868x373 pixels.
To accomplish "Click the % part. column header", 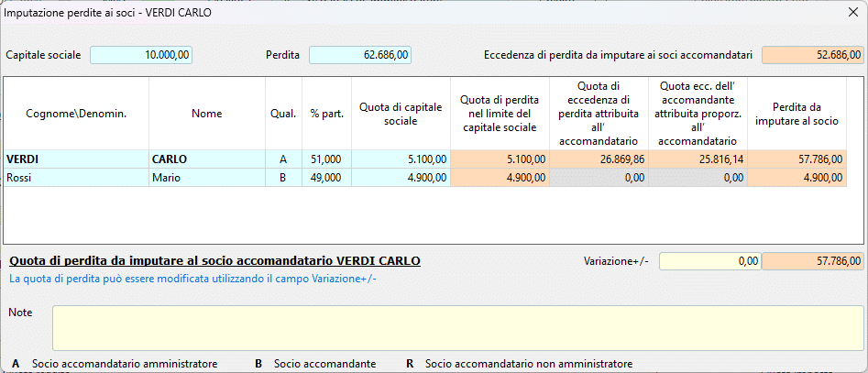I will pos(326,114).
